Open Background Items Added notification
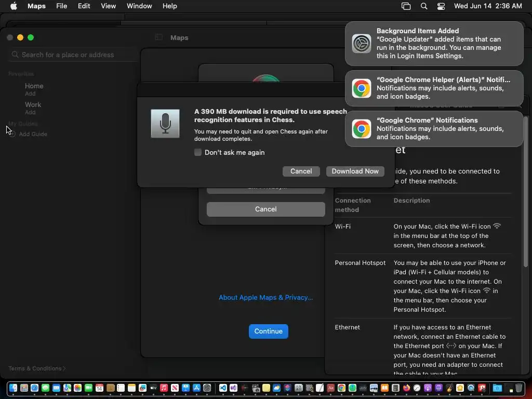Image resolution: width=532 pixels, height=399 pixels. [x=434, y=44]
